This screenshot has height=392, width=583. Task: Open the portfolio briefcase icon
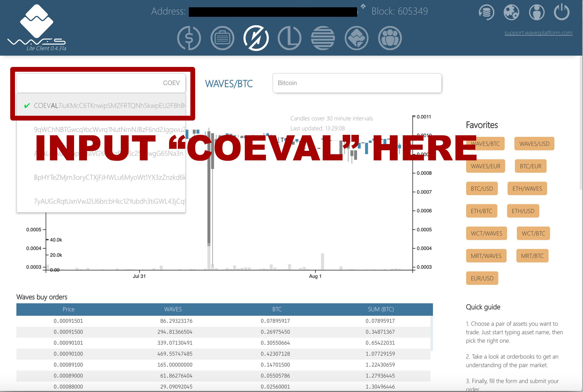[222, 38]
